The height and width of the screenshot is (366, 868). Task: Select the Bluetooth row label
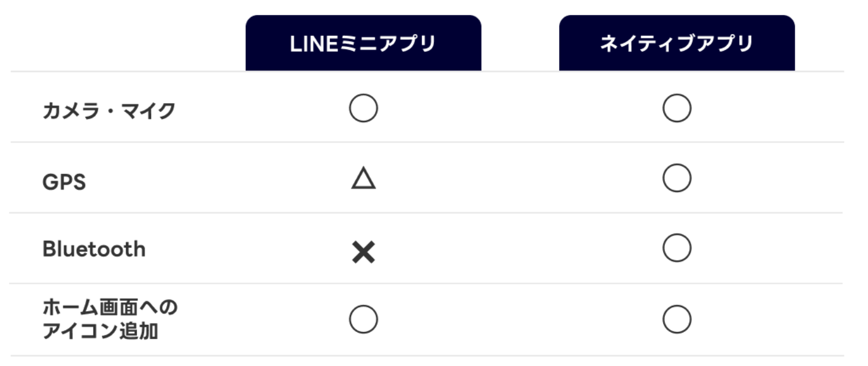[x=93, y=249]
